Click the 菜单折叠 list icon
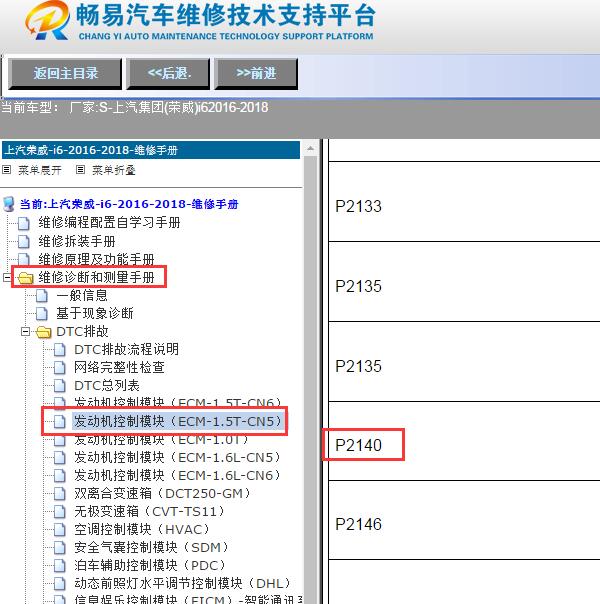The height and width of the screenshot is (604, 600). [x=80, y=169]
